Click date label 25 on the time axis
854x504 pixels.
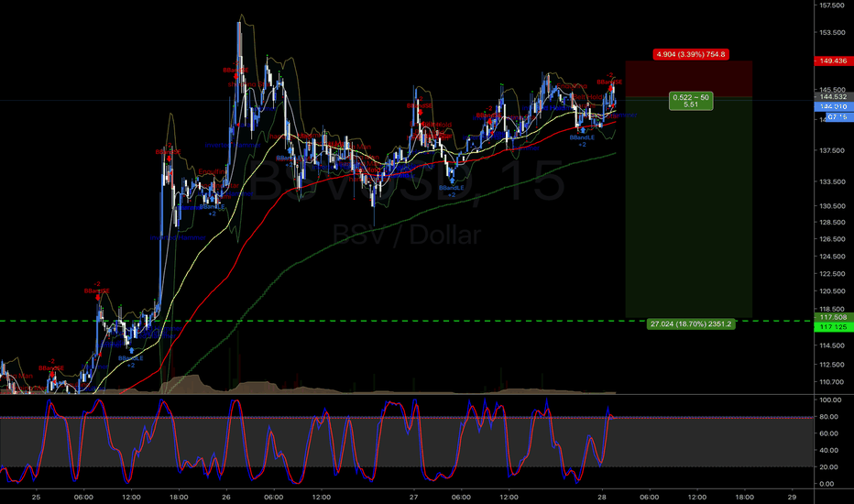(36, 497)
